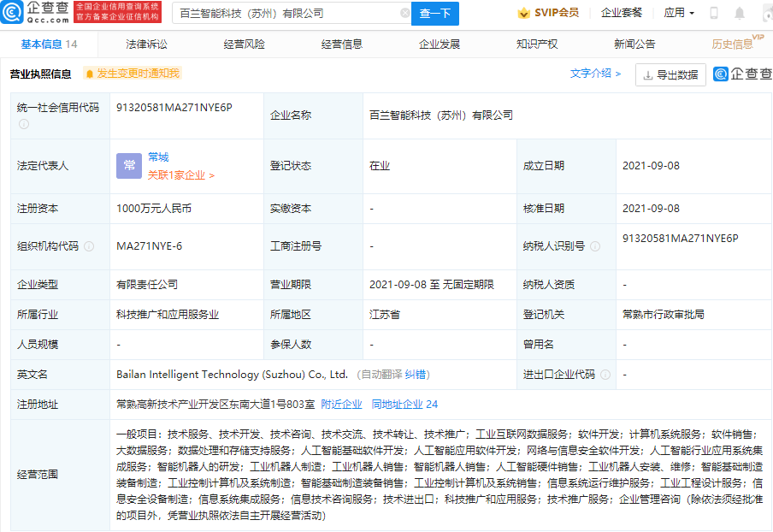Image resolution: width=773 pixels, height=532 pixels.
Task: Switch to the 知识产权 tab
Action: 537,44
